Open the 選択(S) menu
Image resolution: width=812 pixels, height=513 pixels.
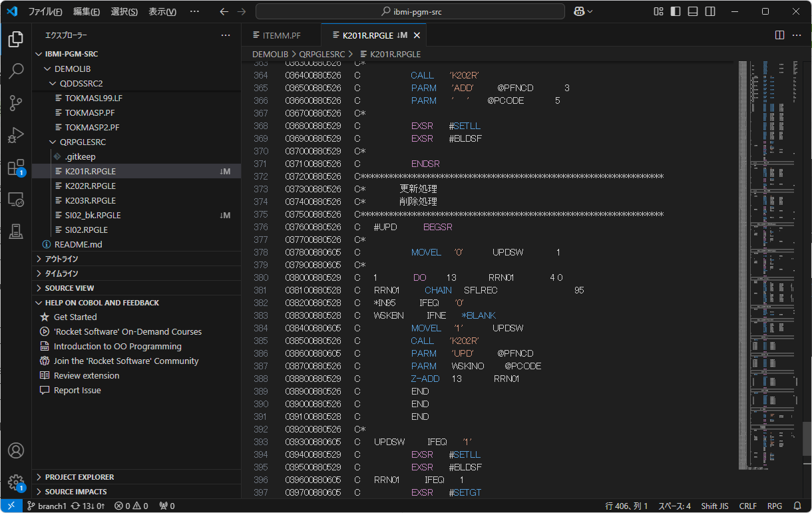124,11
